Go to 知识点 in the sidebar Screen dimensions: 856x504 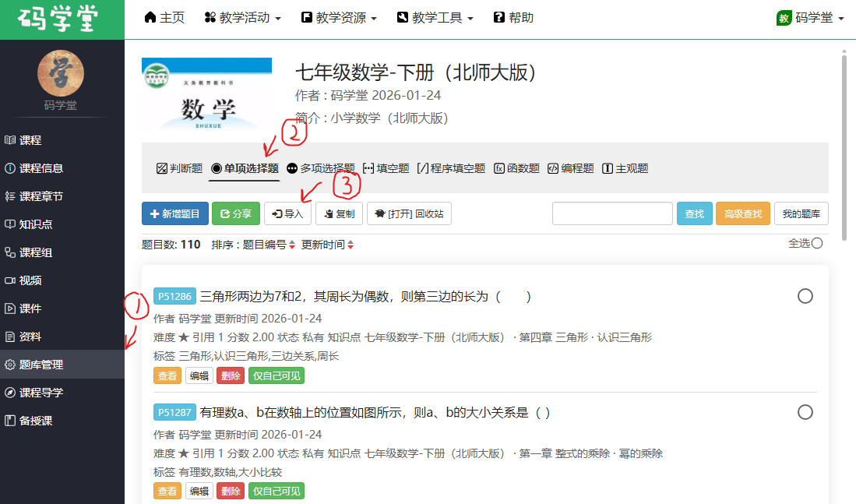click(36, 224)
